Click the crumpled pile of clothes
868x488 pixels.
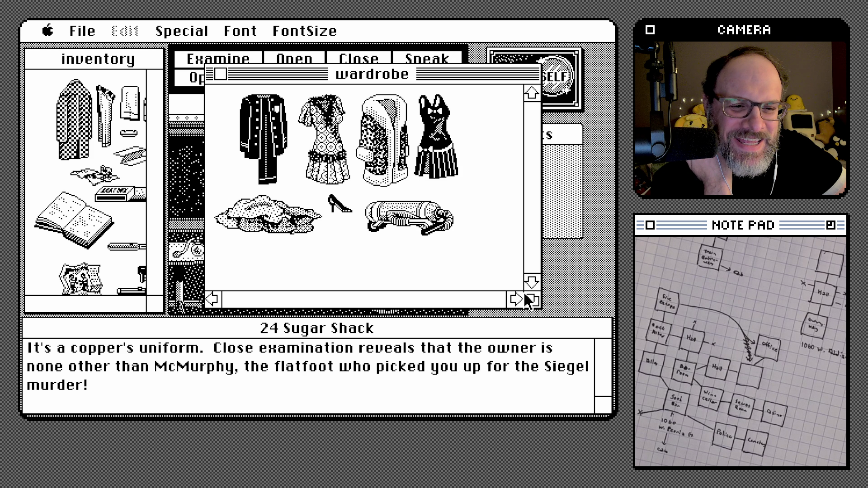[268, 215]
